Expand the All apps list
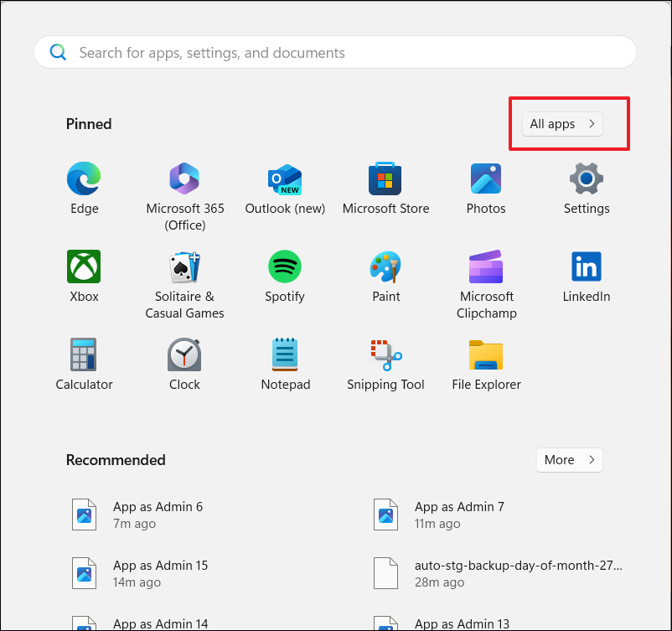Screen dimensions: 672x631 click(561, 124)
